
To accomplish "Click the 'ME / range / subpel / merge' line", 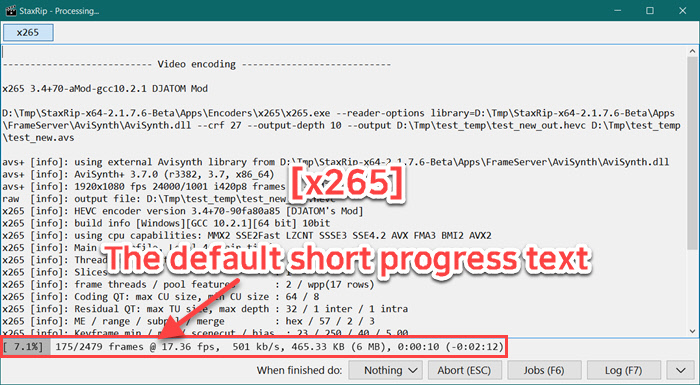I will coord(189,321).
